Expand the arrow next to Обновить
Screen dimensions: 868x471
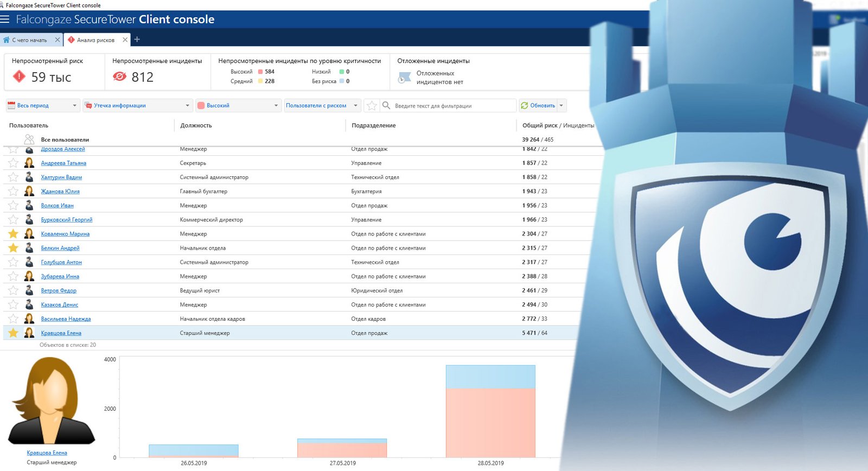coord(561,105)
